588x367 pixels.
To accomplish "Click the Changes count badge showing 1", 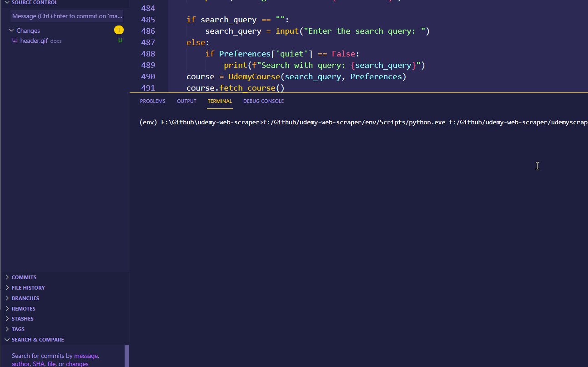I will (119, 31).
